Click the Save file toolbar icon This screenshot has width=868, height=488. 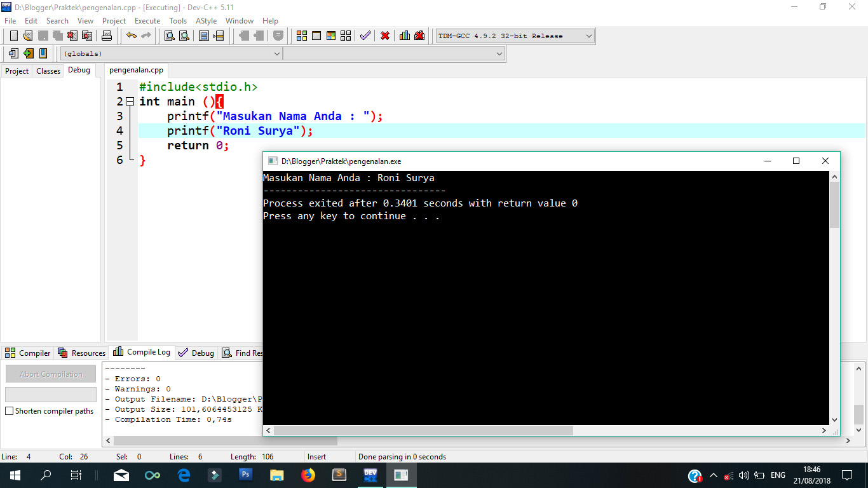pyautogui.click(x=43, y=36)
